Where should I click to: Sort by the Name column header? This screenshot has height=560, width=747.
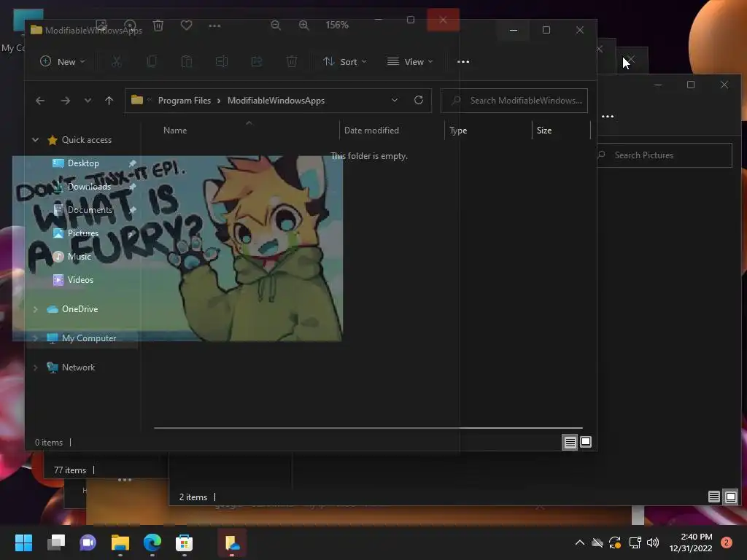pyautogui.click(x=175, y=131)
